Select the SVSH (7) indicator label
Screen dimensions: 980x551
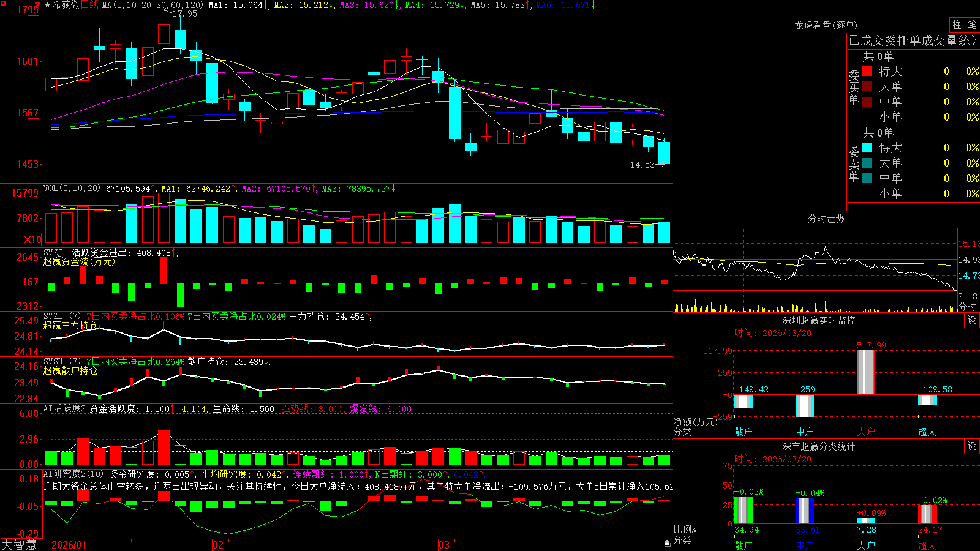pyautogui.click(x=62, y=361)
